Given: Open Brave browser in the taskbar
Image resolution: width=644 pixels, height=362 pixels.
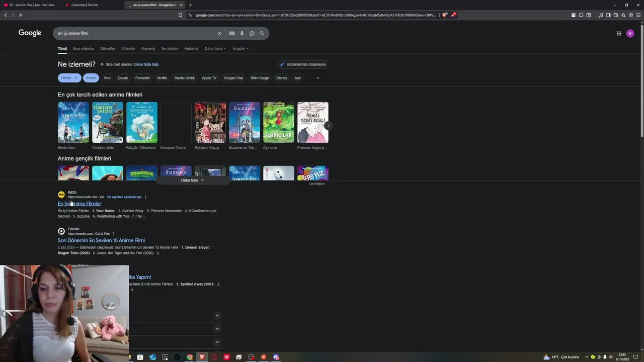Looking at the screenshot, I should 202,357.
